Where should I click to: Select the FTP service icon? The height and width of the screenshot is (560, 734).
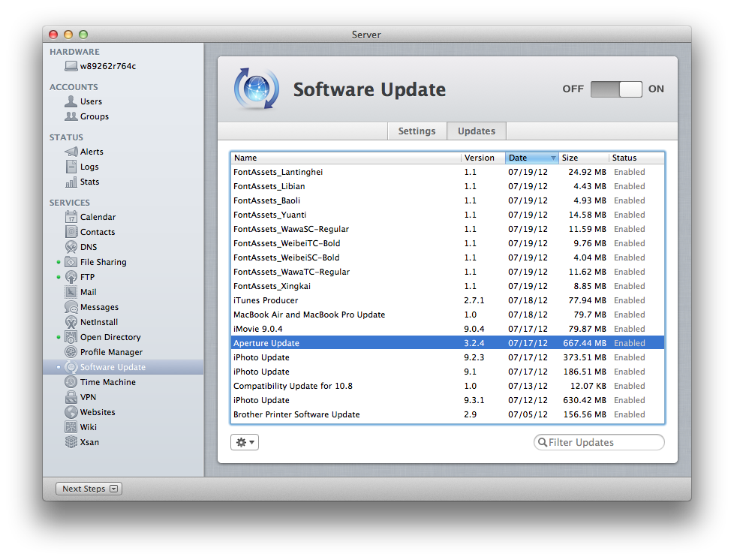click(71, 277)
